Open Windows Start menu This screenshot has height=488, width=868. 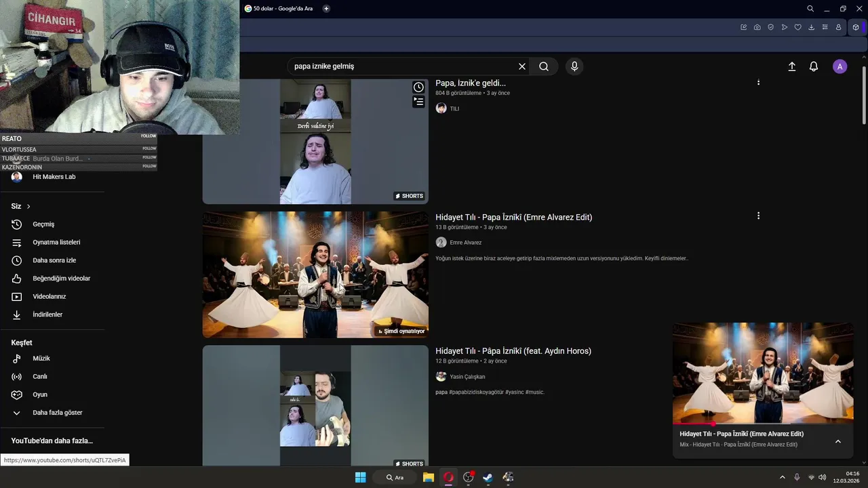point(360,477)
